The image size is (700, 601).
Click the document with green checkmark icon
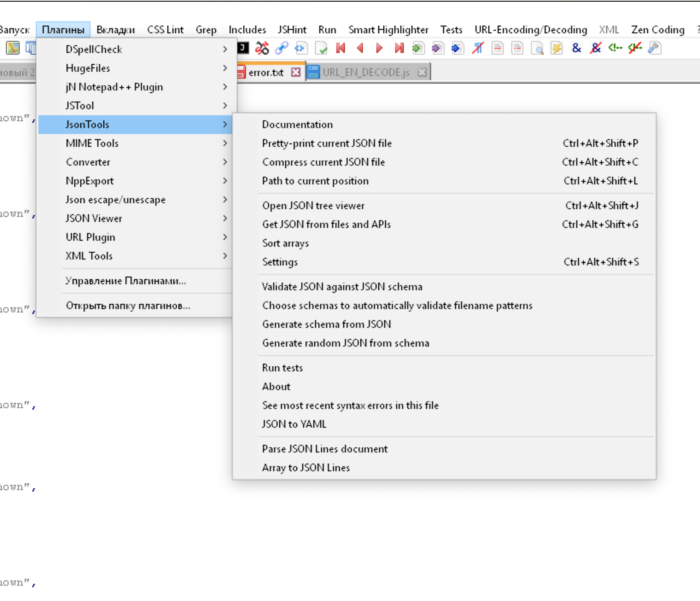[x=321, y=48]
